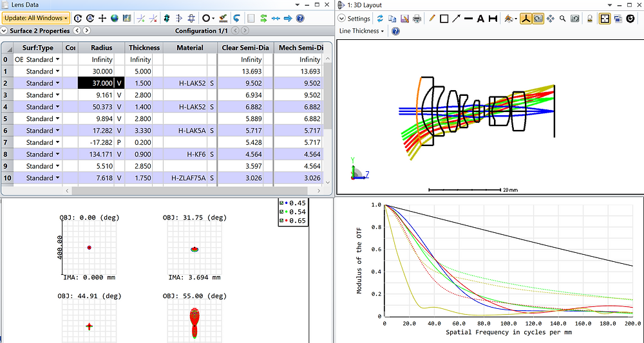Open the Lens Data window options dropdown arrow
The image size is (644, 343).
pyautogui.click(x=298, y=5)
